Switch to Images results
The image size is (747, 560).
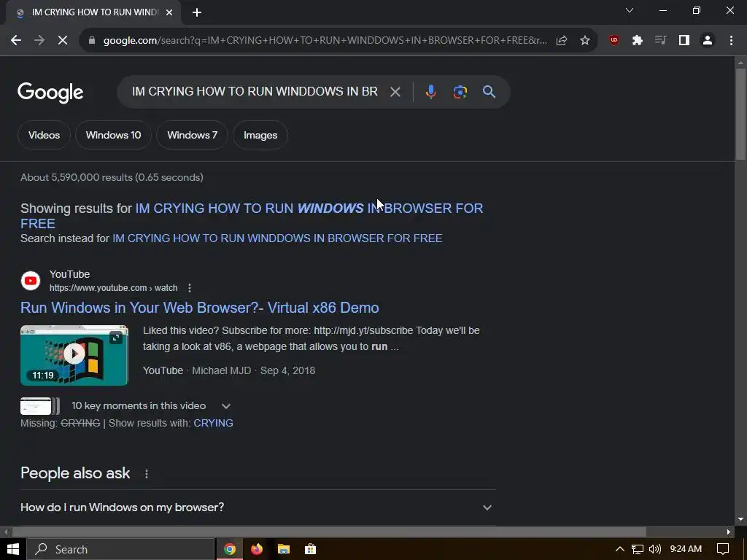[260, 135]
